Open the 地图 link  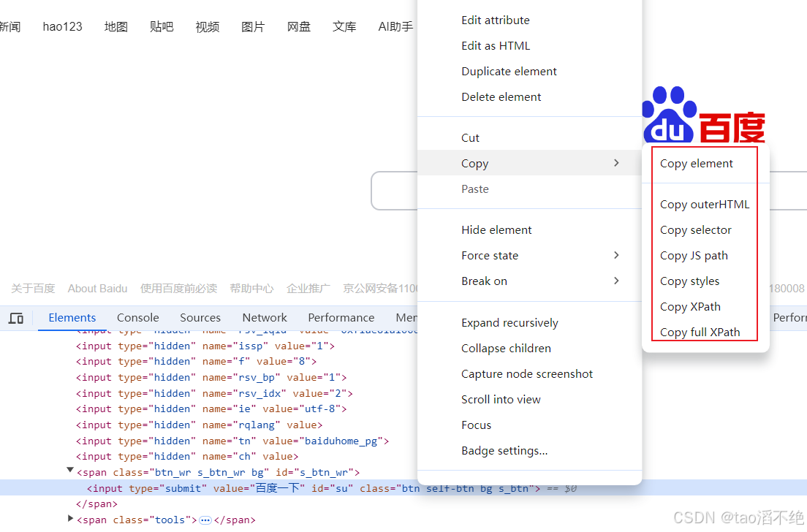coord(115,26)
